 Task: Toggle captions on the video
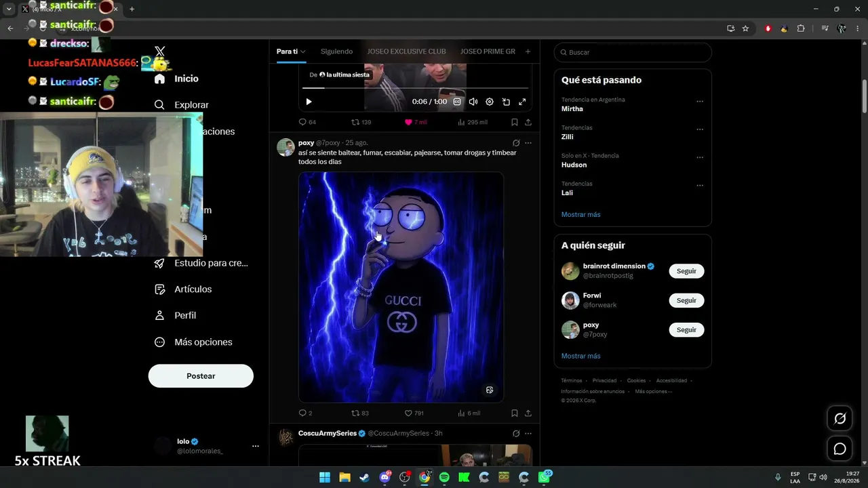pos(457,102)
